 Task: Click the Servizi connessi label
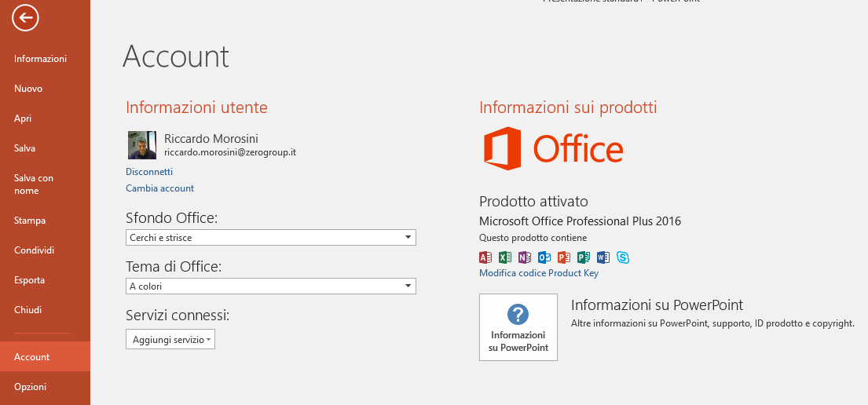point(178,316)
